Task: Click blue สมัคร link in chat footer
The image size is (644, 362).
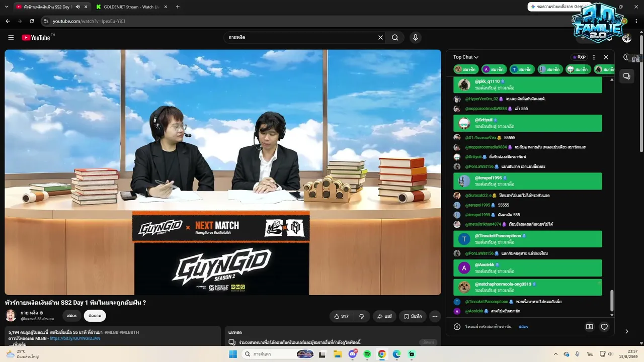Action: 523,327
